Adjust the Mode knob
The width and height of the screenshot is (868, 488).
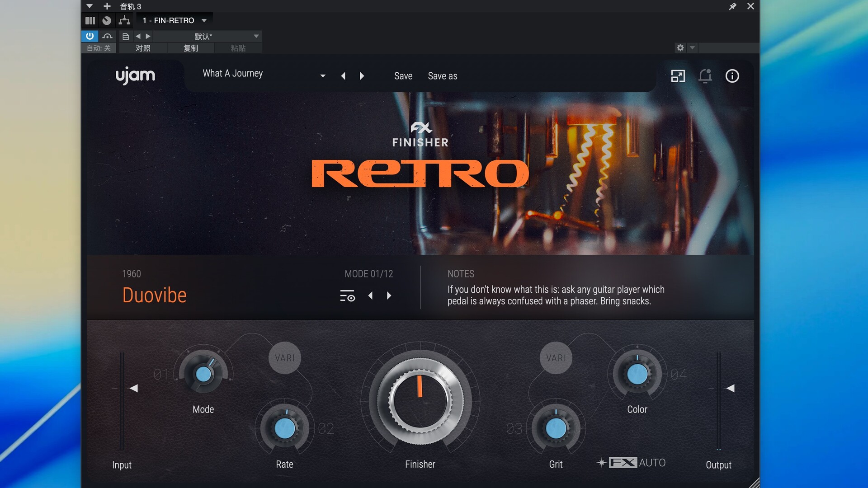(x=203, y=374)
